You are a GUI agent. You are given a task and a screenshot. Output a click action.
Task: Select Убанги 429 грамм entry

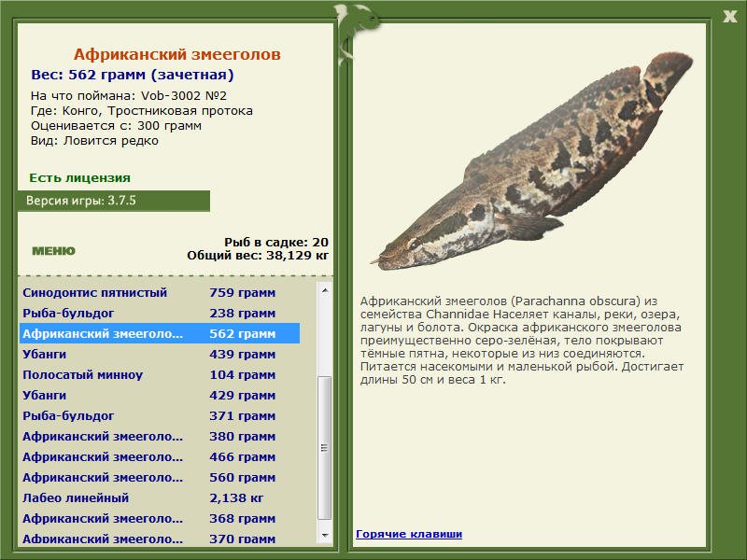(x=160, y=395)
